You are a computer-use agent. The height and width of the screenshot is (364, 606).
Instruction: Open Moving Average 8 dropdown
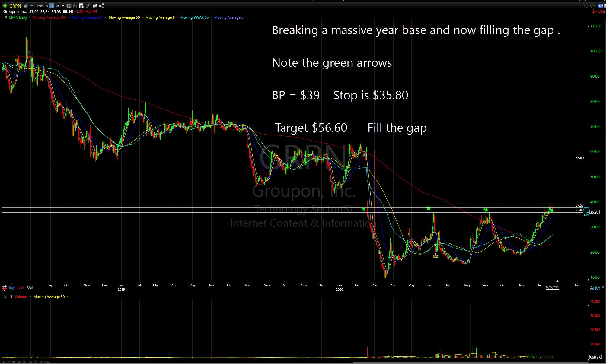[177, 17]
